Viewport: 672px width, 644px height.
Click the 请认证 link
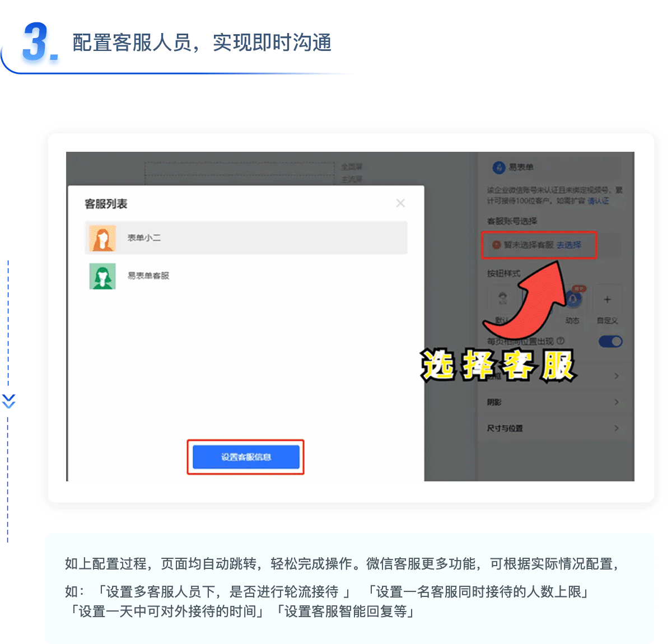pos(598,200)
